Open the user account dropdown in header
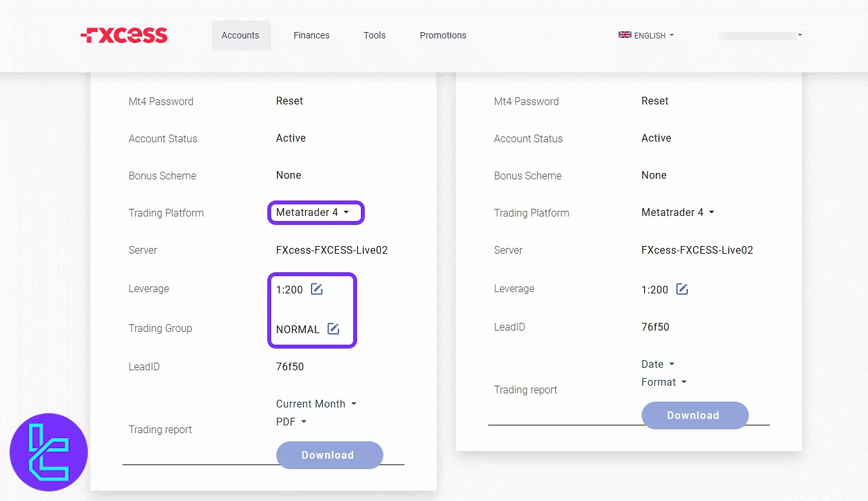This screenshot has height=501, width=868. pyautogui.click(x=760, y=35)
